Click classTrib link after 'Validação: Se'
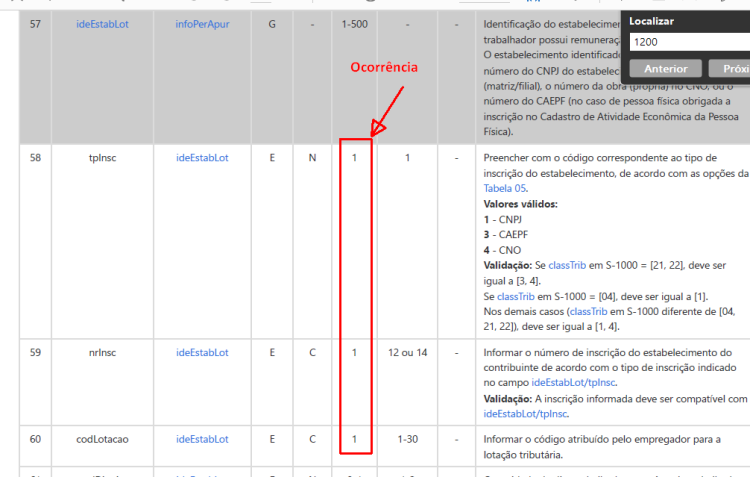Screen dimensions: 750x477 [567, 265]
